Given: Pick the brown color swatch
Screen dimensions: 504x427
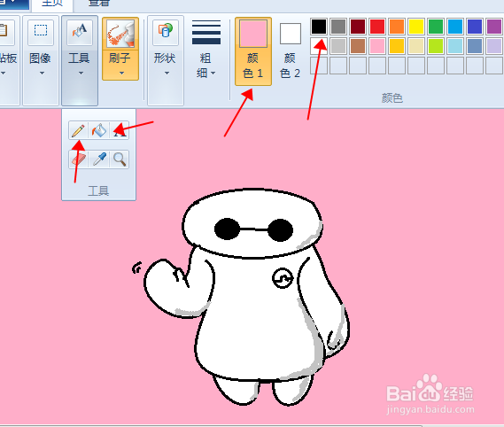Looking at the screenshot, I should pos(358,46).
